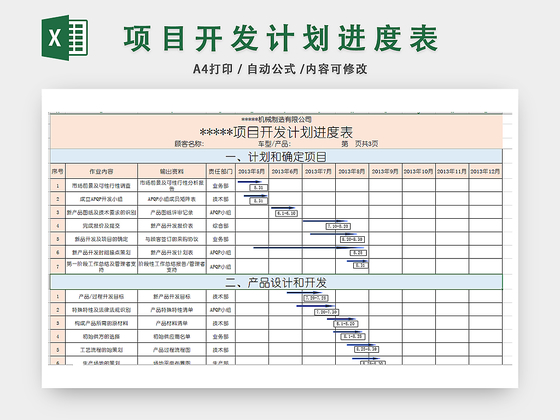Select the cell APQP小组成员矩阵表
560x420 pixels.
click(172, 199)
